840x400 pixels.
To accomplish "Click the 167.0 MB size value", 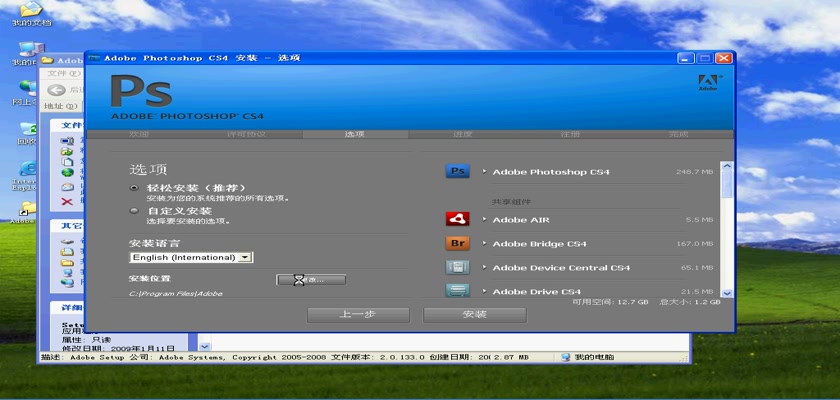I will click(694, 244).
